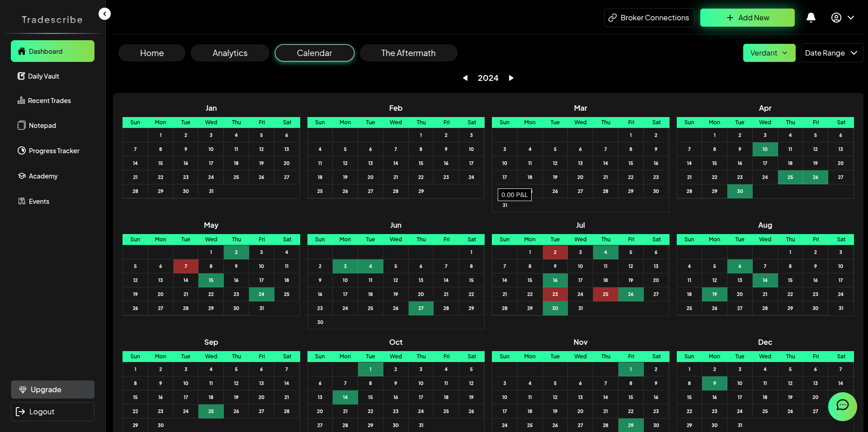This screenshot has height=432, width=868.
Task: Select green June 3 calendar day
Action: 345,266
